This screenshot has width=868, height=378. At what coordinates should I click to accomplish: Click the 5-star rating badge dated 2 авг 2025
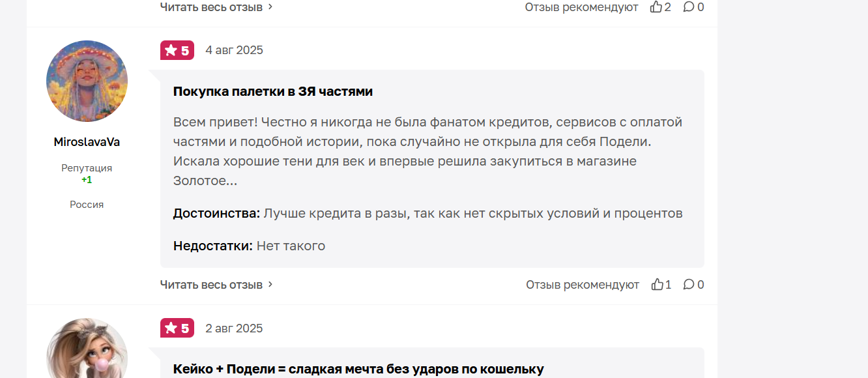[x=177, y=328]
